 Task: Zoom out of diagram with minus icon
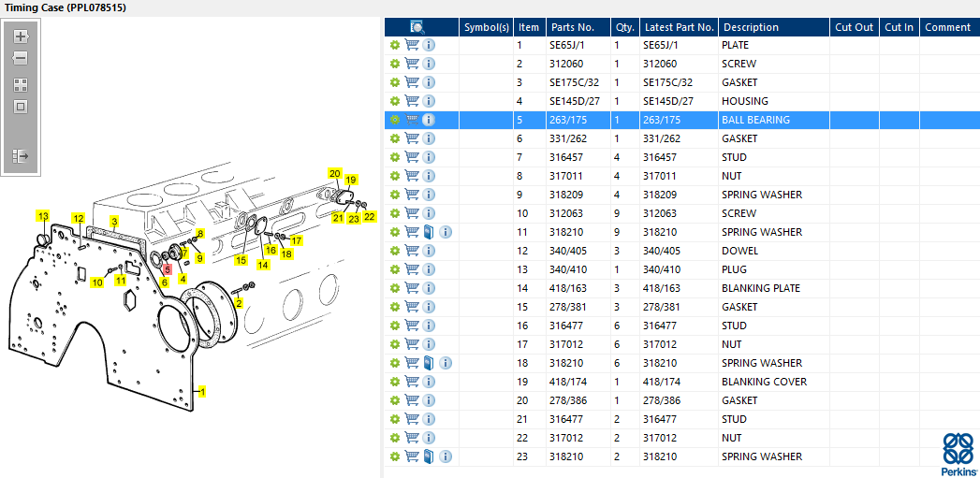[x=21, y=59]
